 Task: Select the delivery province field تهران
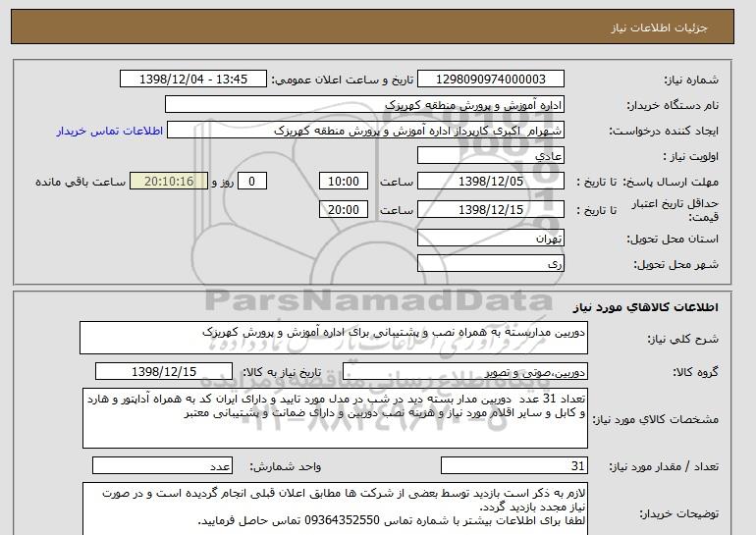[x=490, y=239]
